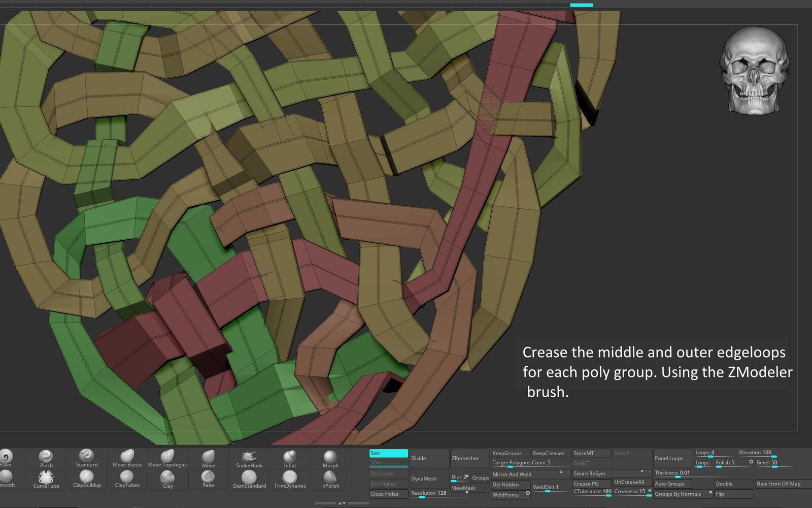Select the Standard brush

pyautogui.click(x=87, y=458)
